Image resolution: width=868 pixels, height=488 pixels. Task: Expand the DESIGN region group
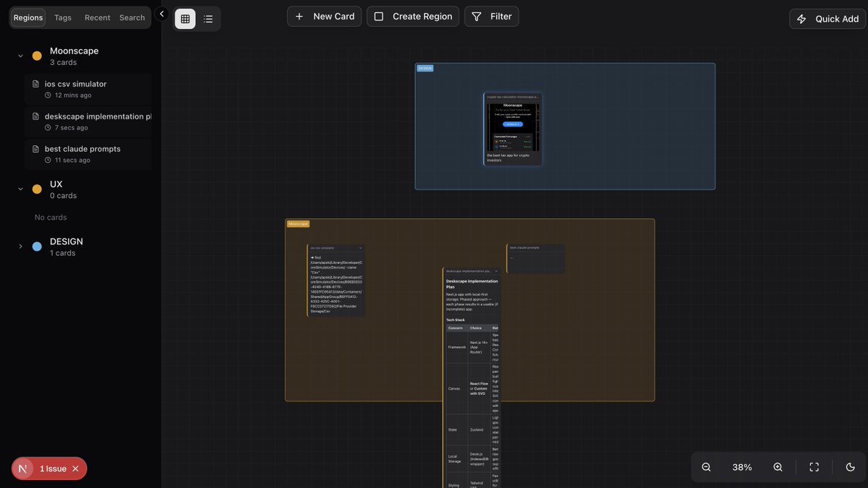(20, 247)
